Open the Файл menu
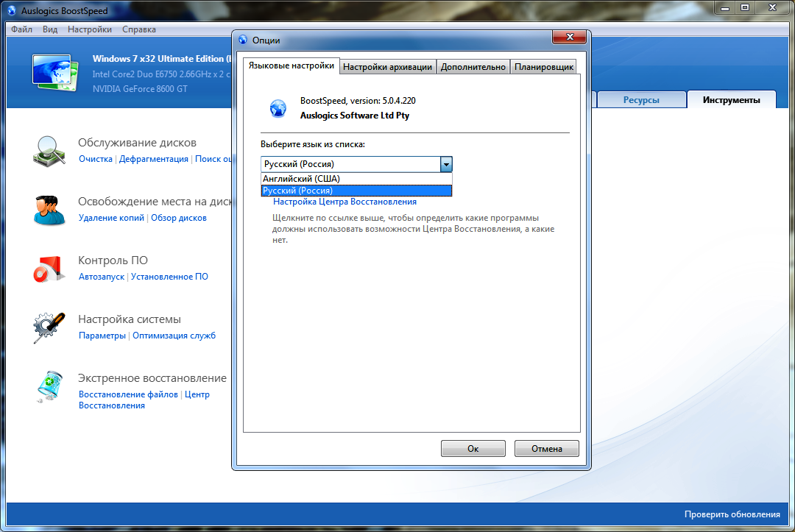This screenshot has width=795, height=532. coord(22,29)
